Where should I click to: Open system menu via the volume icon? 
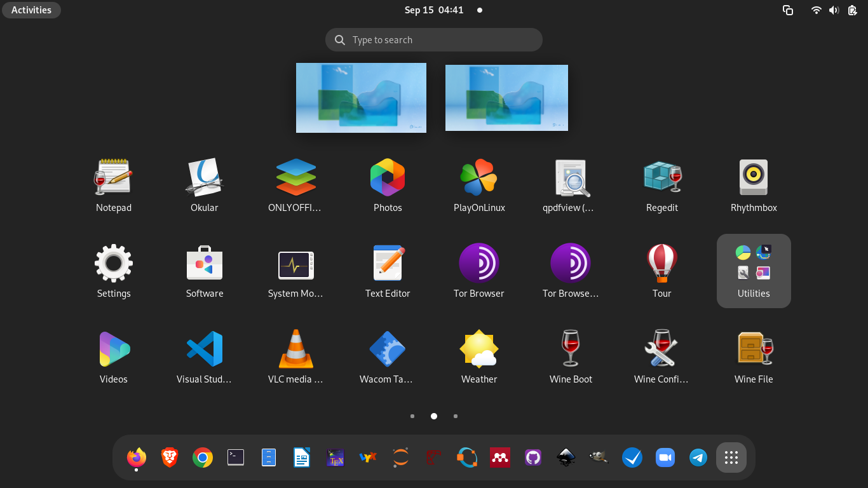(x=834, y=10)
